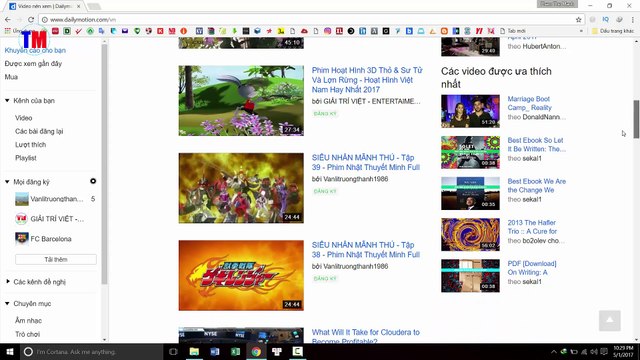640x360 pixels.
Task: Reload the Dailymotion page
Action: pyautogui.click(x=31, y=20)
